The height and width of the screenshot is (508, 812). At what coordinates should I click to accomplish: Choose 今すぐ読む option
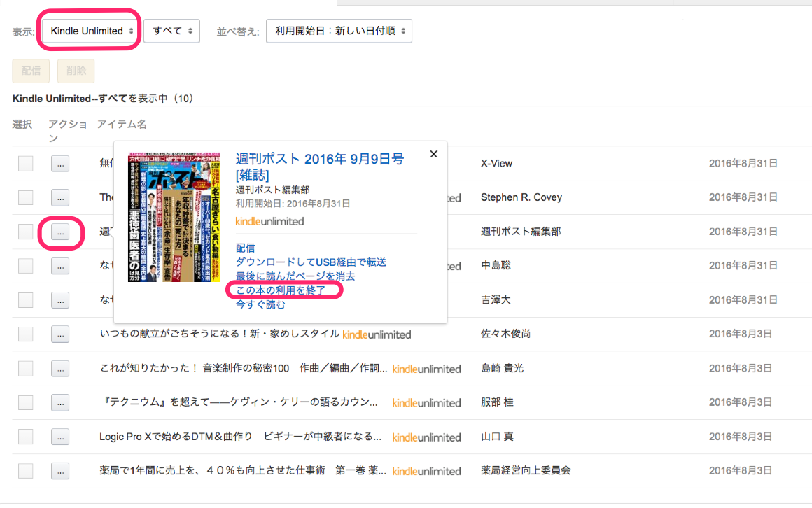pos(260,304)
